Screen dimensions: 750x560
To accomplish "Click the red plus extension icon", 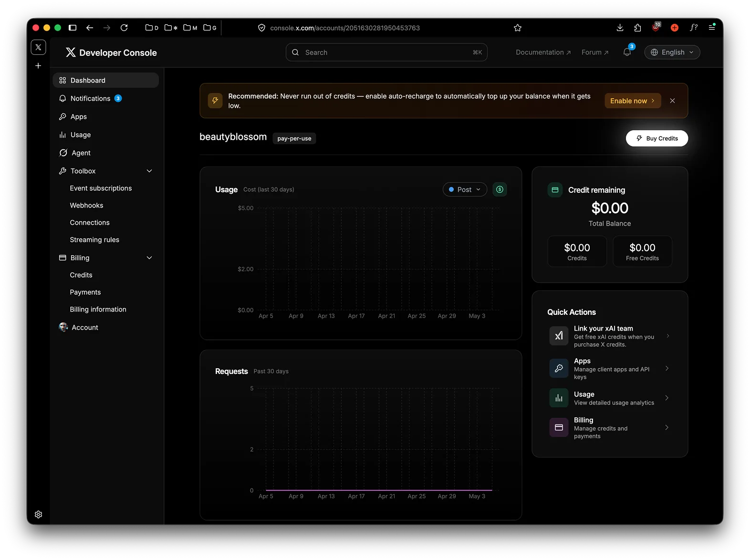I will 675,28.
